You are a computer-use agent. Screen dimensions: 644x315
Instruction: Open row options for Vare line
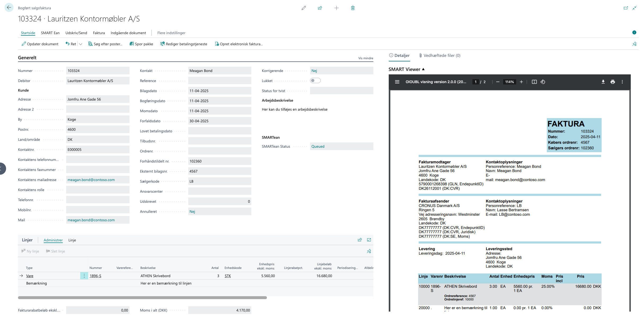[x=84, y=276]
